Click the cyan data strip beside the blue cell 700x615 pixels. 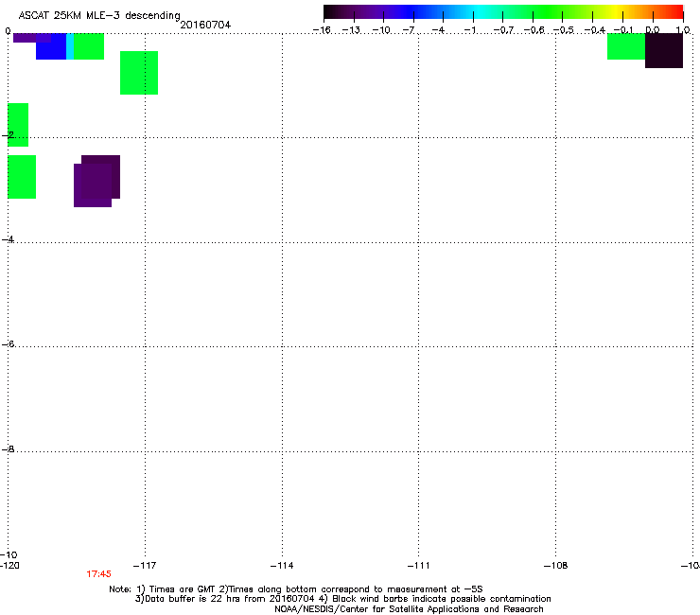(x=70, y=46)
